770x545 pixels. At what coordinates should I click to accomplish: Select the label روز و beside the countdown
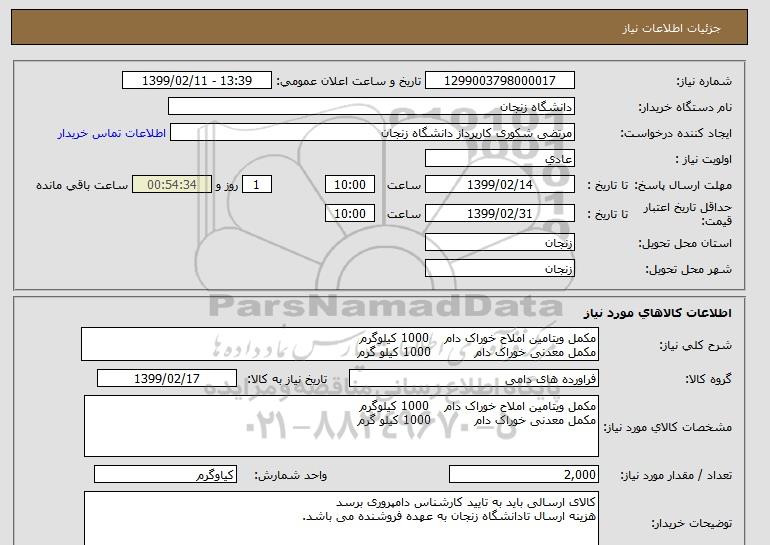(227, 185)
